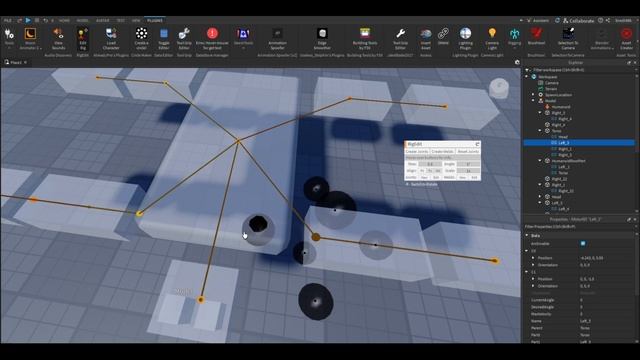Collapse the C1 property group

pyautogui.click(x=527, y=272)
